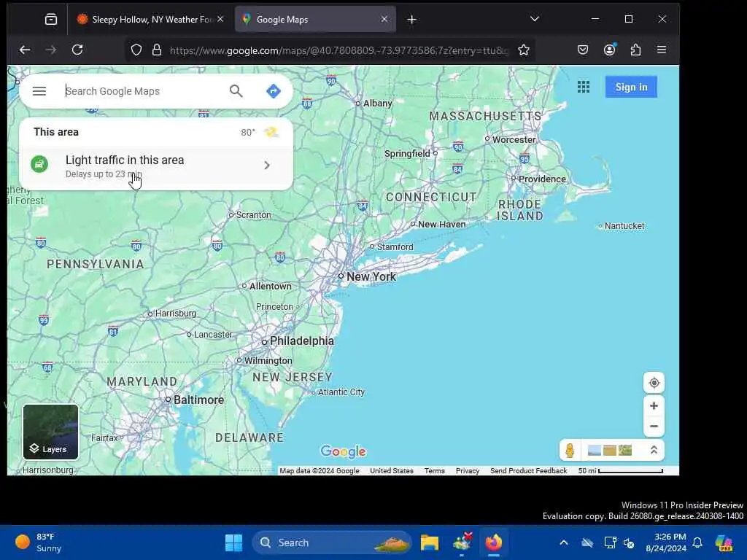Open File Explorer from the taskbar
This screenshot has width=747, height=560.
[x=429, y=542]
